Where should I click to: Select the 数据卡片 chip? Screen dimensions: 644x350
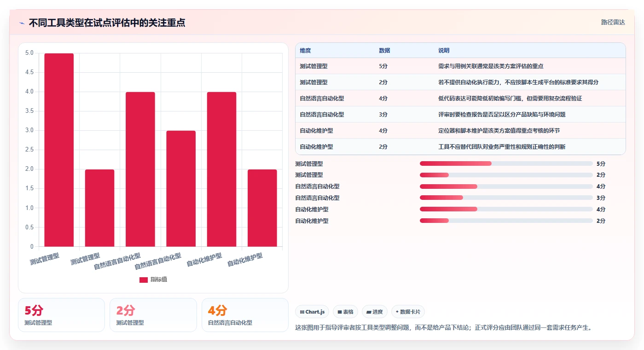point(408,312)
